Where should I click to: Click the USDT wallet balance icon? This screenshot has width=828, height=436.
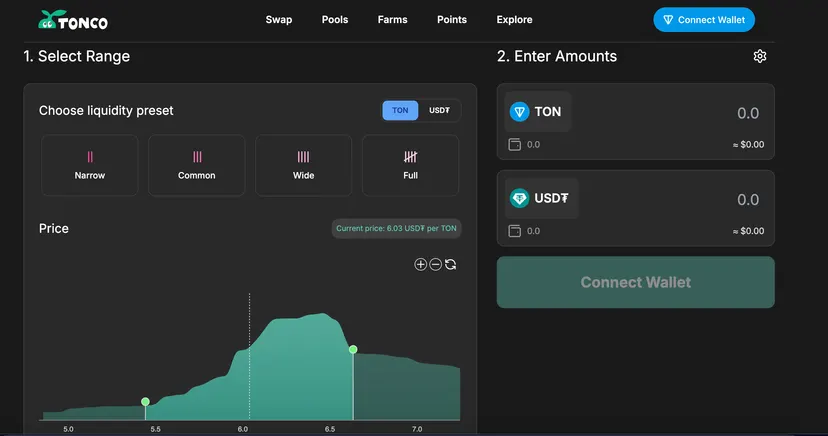[x=514, y=231]
